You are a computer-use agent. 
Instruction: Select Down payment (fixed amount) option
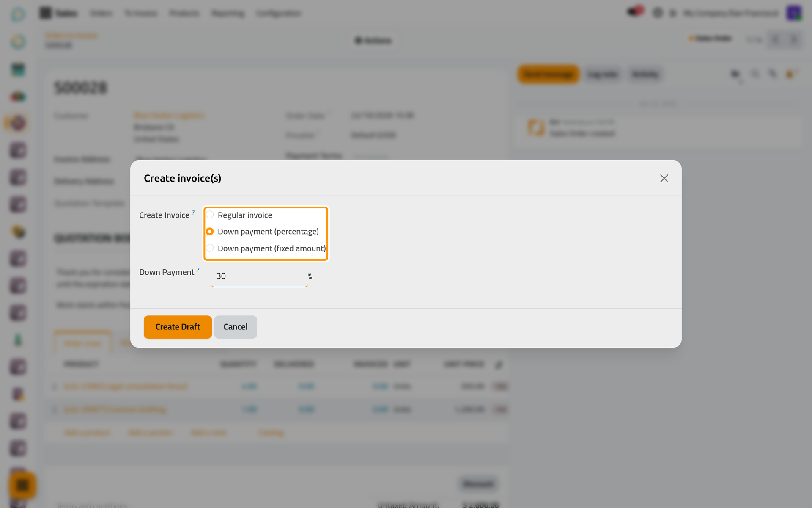pos(210,248)
